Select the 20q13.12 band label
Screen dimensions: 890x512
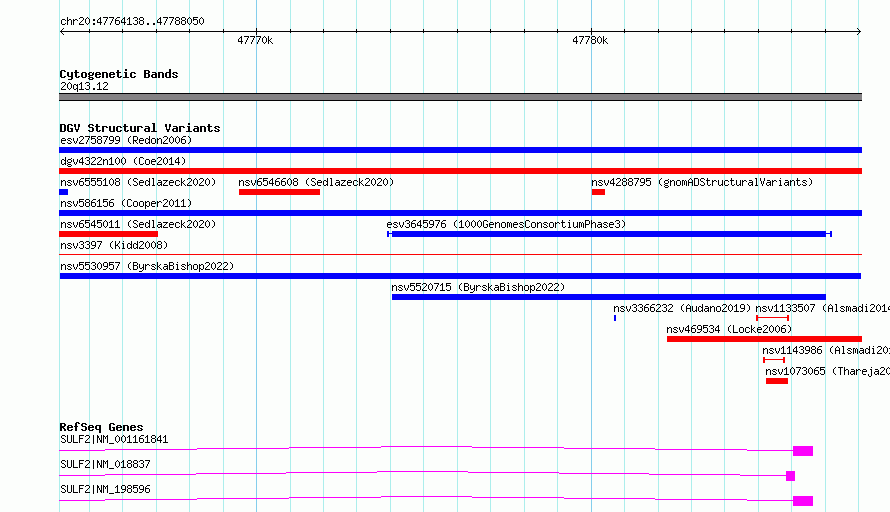tap(84, 86)
